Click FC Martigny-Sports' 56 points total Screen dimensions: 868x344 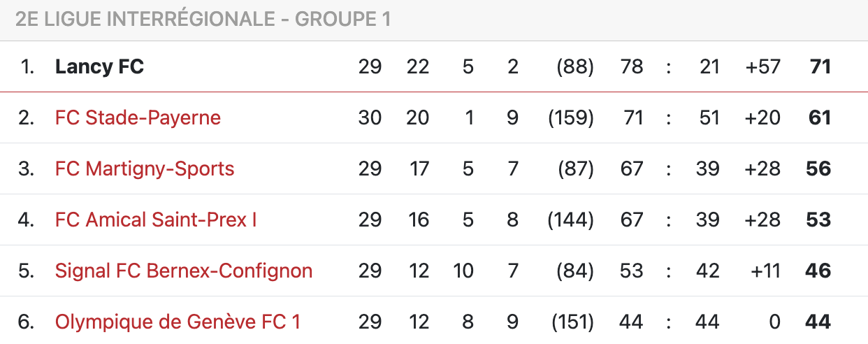pos(818,169)
